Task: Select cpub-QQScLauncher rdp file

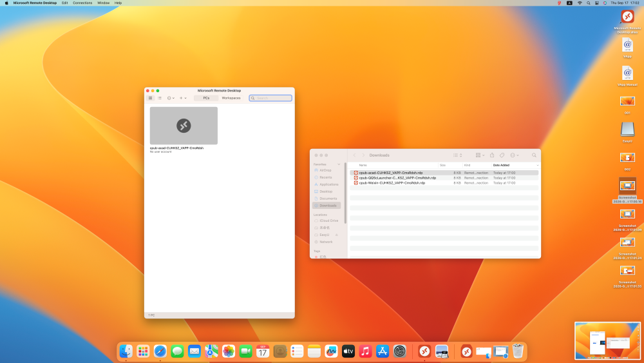Action: pos(444,178)
